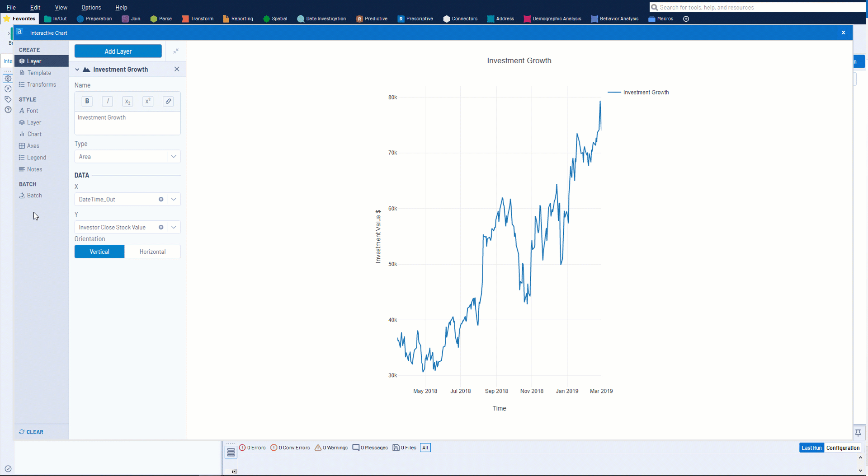The height and width of the screenshot is (476, 868).
Task: Toggle bold formatting for the chart name
Action: [x=86, y=101]
